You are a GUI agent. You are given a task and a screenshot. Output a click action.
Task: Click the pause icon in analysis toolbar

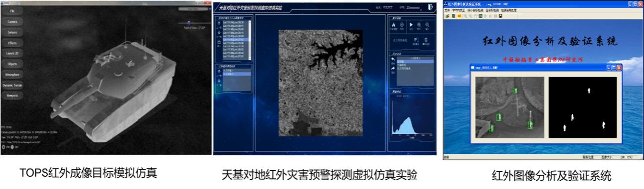pyautogui.click(x=490, y=16)
